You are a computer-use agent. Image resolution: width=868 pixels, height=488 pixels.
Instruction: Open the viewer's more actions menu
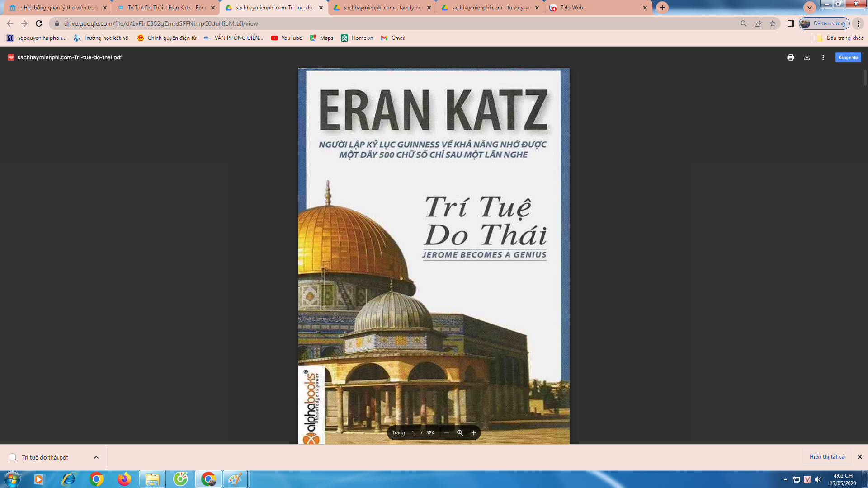(823, 57)
